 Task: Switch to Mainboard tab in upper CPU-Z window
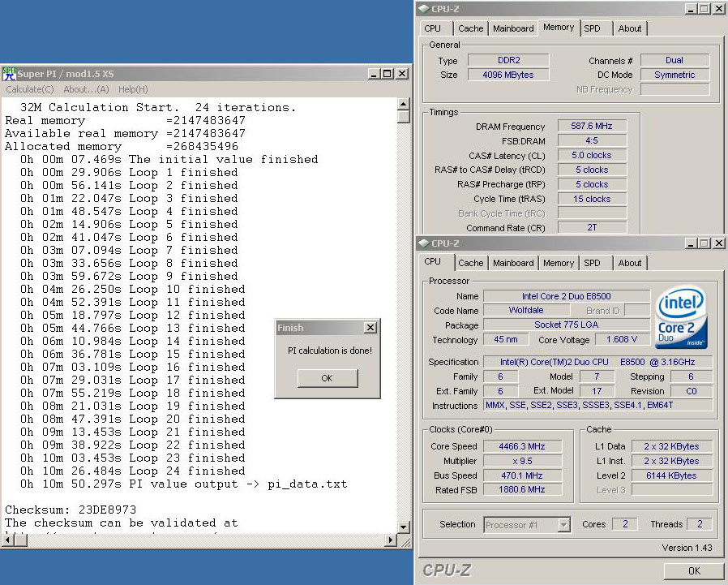coord(513,28)
